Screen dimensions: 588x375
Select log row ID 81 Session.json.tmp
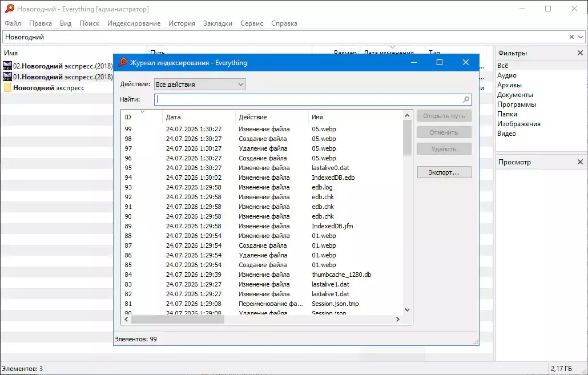click(262, 304)
